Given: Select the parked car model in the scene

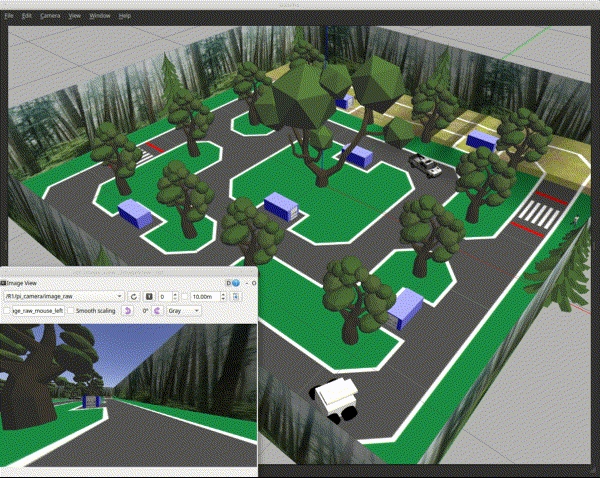Looking at the screenshot, I should 426,164.
